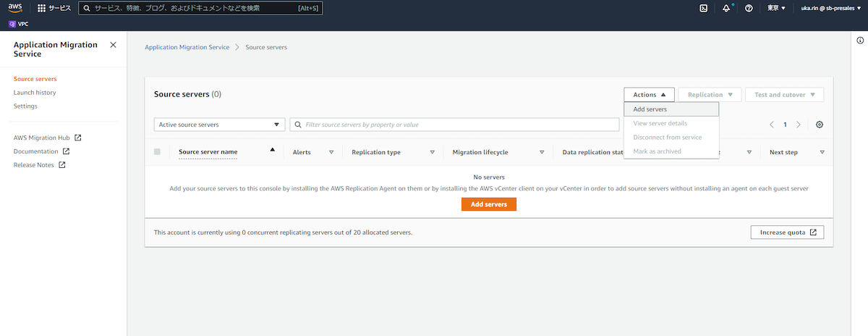Expand the Active source servers filter dropdown
The width and height of the screenshot is (868, 336).
click(220, 125)
